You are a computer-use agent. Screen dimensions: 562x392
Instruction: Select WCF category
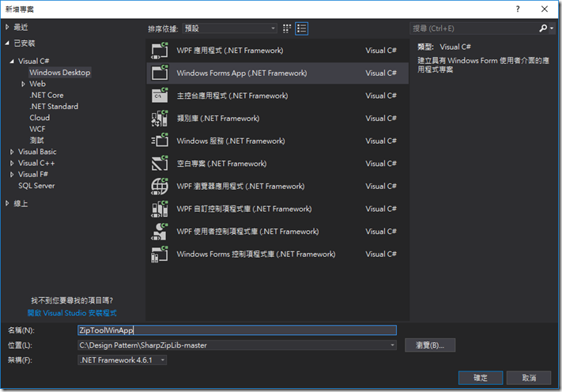[37, 129]
